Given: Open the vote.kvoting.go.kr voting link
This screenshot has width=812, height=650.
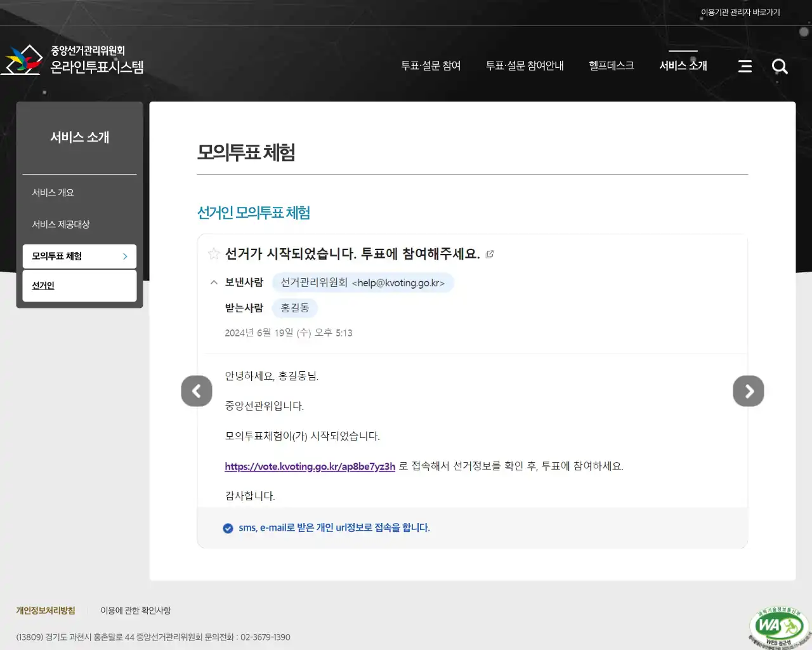Looking at the screenshot, I should 310,466.
